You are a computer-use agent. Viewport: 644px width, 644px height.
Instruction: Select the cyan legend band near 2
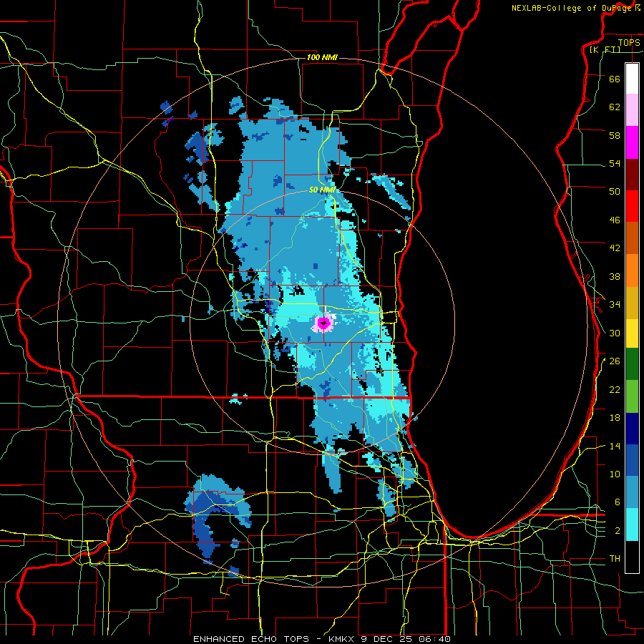pyautogui.click(x=632, y=525)
